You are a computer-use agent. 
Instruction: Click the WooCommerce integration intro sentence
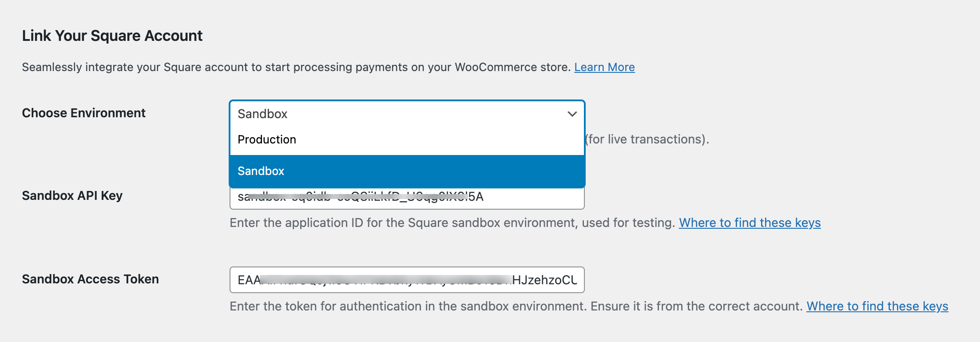[x=298, y=67]
